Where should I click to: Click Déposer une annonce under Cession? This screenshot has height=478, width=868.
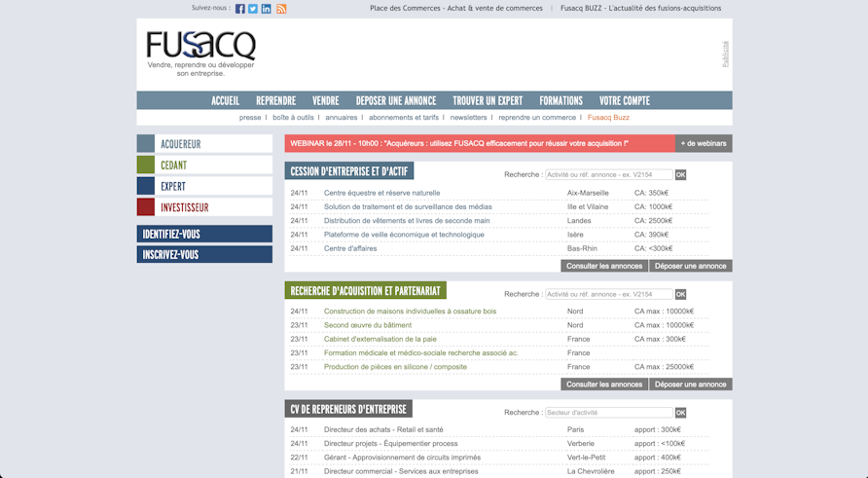[x=690, y=266]
